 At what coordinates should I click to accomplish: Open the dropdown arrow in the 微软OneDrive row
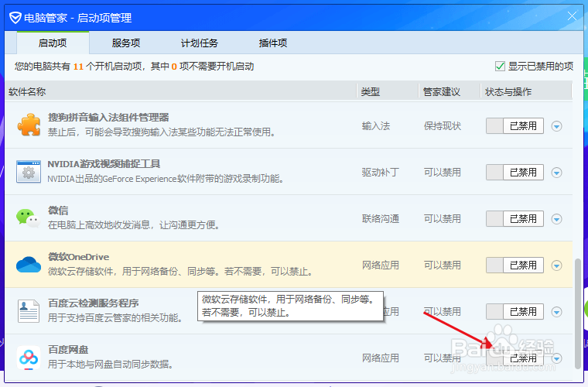click(556, 265)
